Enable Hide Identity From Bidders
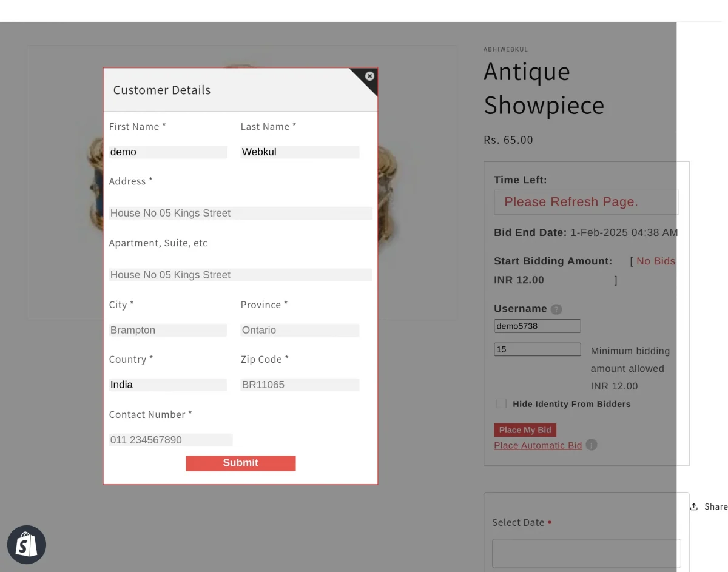Viewport: 728px width, 572px height. coord(501,403)
